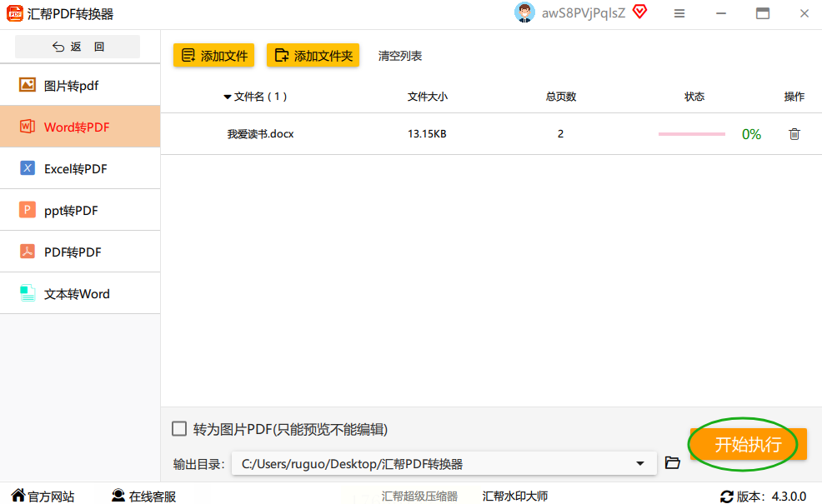The width and height of the screenshot is (822, 504).
Task: Maximize the converter window
Action: click(763, 13)
